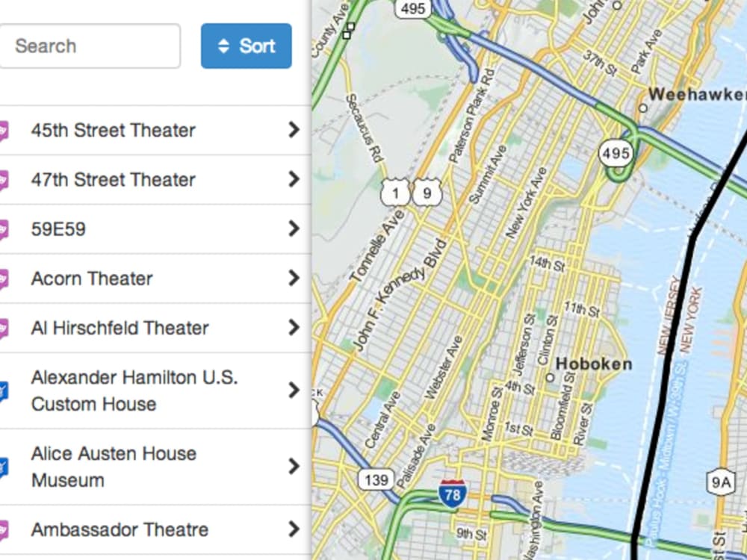
Task: Click the US Route 1 shield on the map
Action: pyautogui.click(x=395, y=193)
